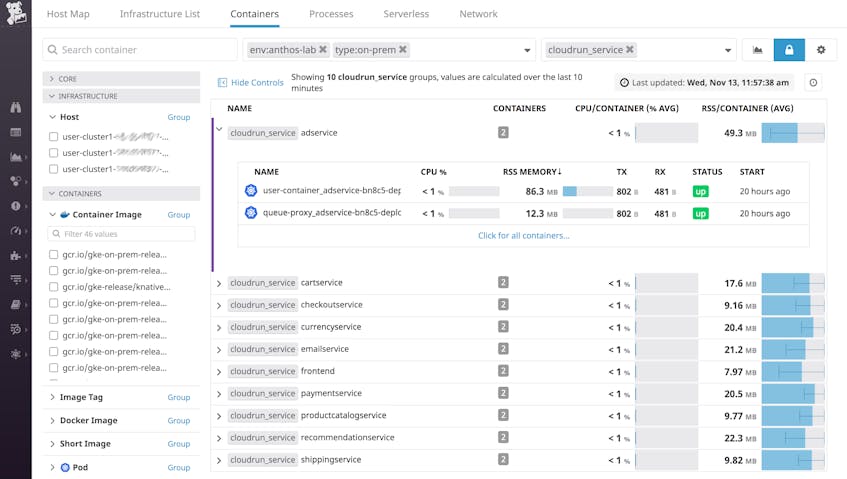This screenshot has height=479, width=847.
Task: Click the 'Click for all containers...' link
Action: (x=523, y=235)
